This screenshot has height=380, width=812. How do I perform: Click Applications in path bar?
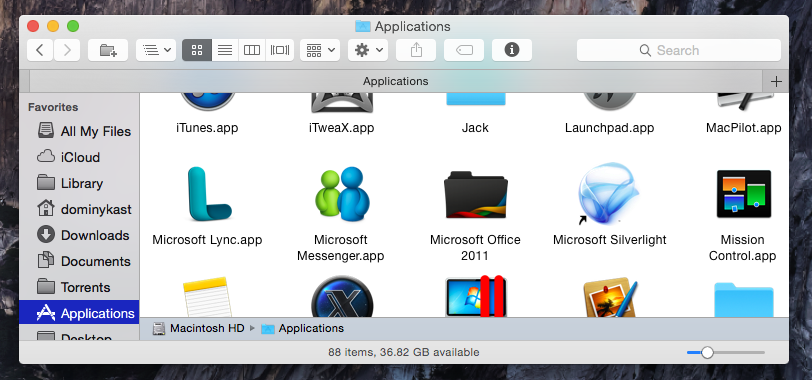click(303, 328)
